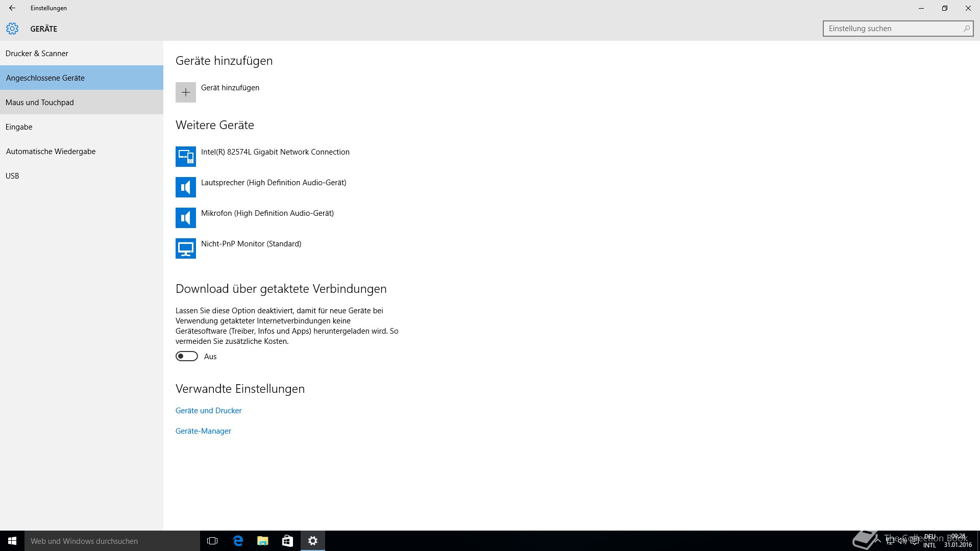Select the Intel Gigabit Network Connection icon
This screenshot has width=980, height=551.
(x=186, y=157)
